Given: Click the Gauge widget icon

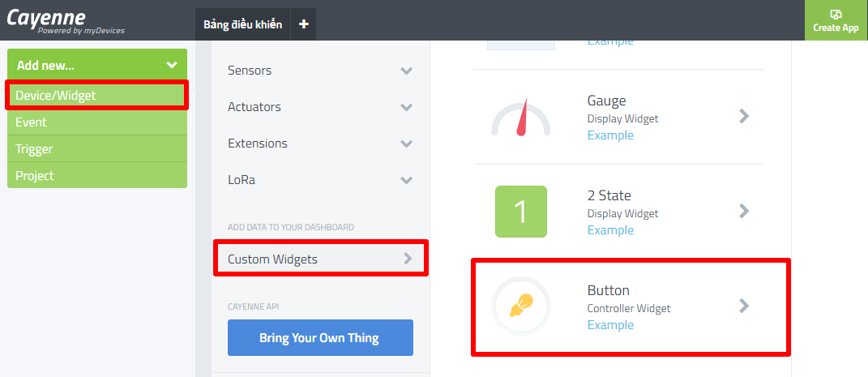Looking at the screenshot, I should pos(520,118).
